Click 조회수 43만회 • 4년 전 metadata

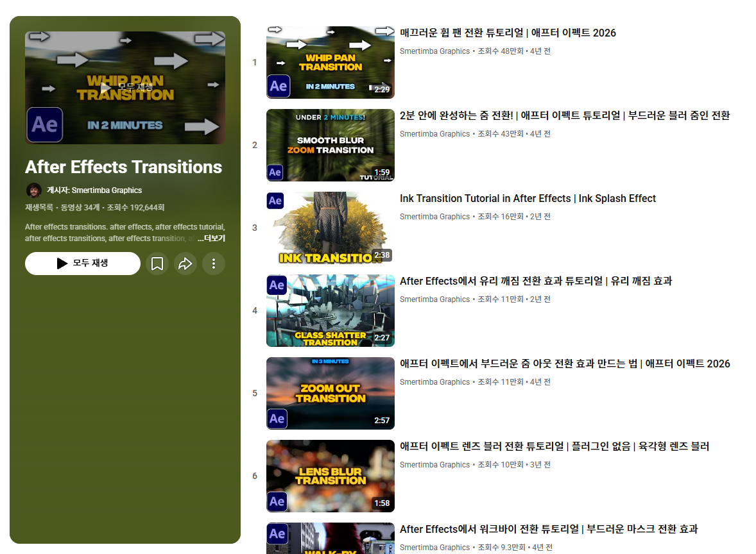514,134
